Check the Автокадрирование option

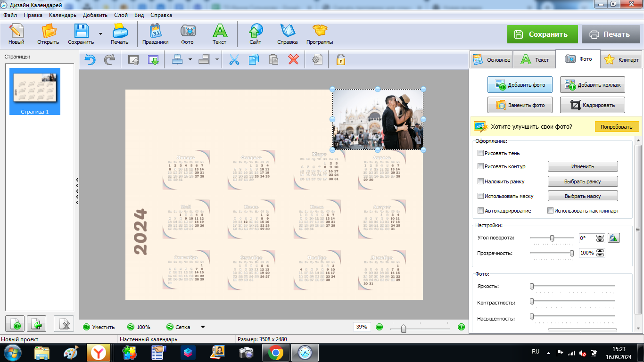481,211
